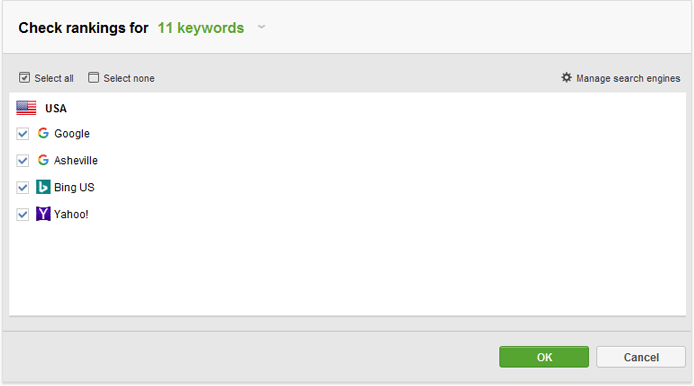Uncheck the Google search engine checkbox
The width and height of the screenshot is (694, 386).
pyautogui.click(x=23, y=134)
